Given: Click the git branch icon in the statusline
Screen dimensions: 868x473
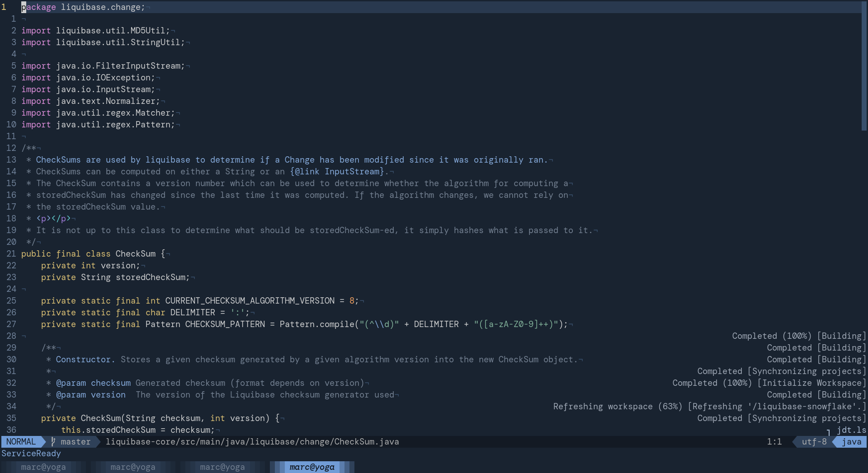Looking at the screenshot, I should [x=53, y=442].
